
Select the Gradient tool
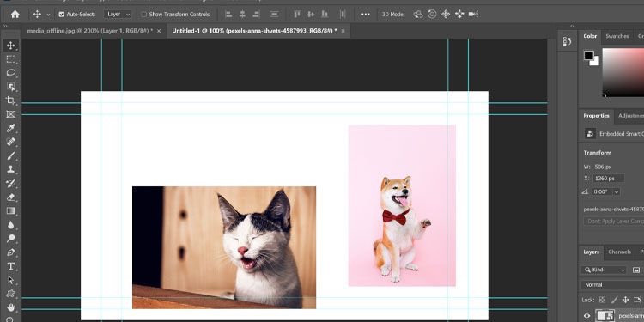[10, 211]
